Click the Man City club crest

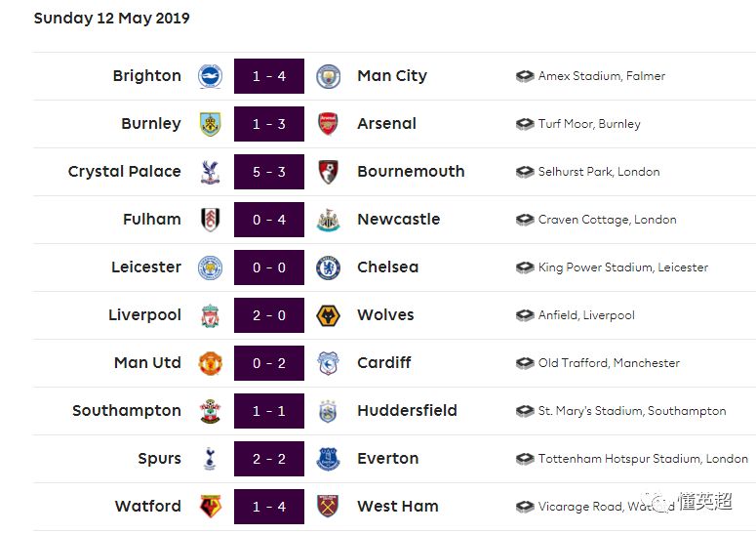tap(329, 76)
